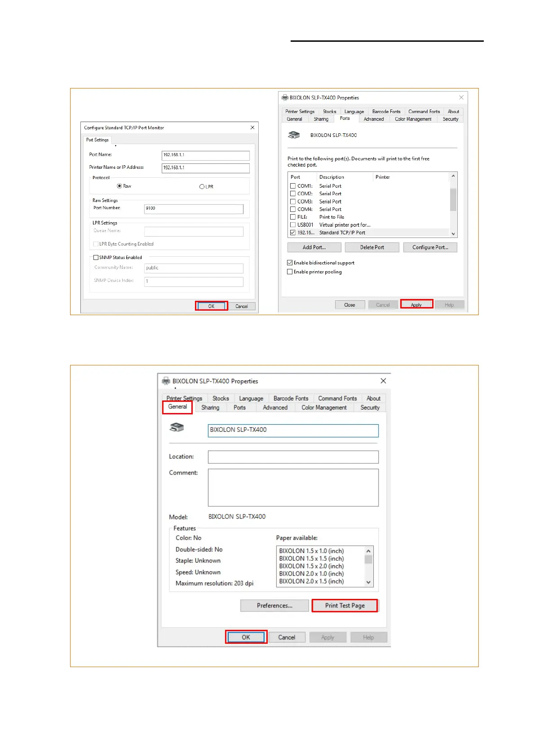Click the printer name field in General tab
Image resolution: width=535 pixels, height=756 pixels.
coord(293,431)
